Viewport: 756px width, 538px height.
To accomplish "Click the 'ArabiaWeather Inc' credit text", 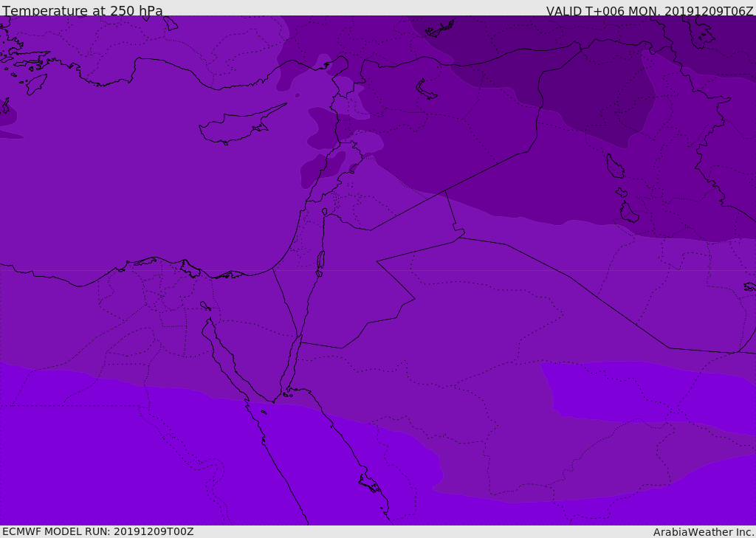I will pyautogui.click(x=704, y=532).
